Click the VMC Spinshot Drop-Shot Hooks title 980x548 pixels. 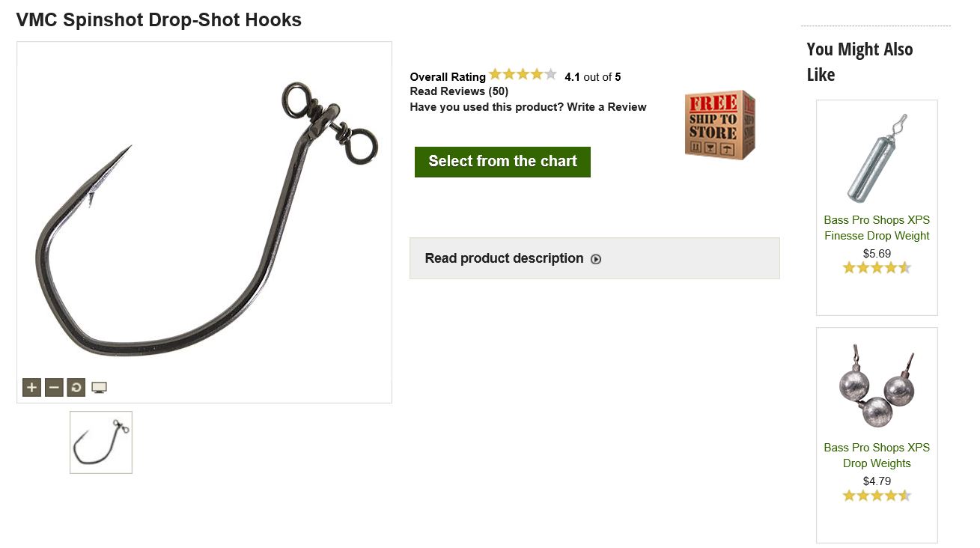point(159,20)
